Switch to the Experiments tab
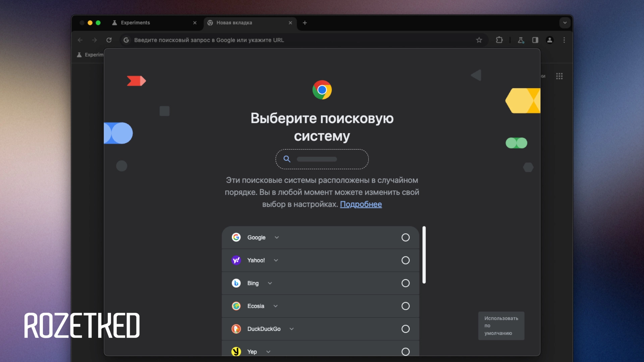The image size is (644, 362). (x=135, y=22)
